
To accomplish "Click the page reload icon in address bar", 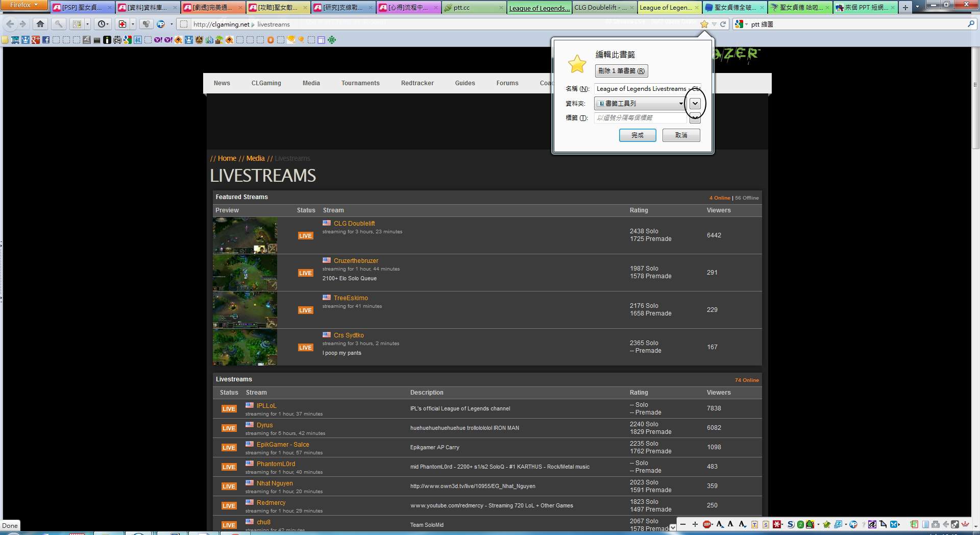I will click(723, 24).
